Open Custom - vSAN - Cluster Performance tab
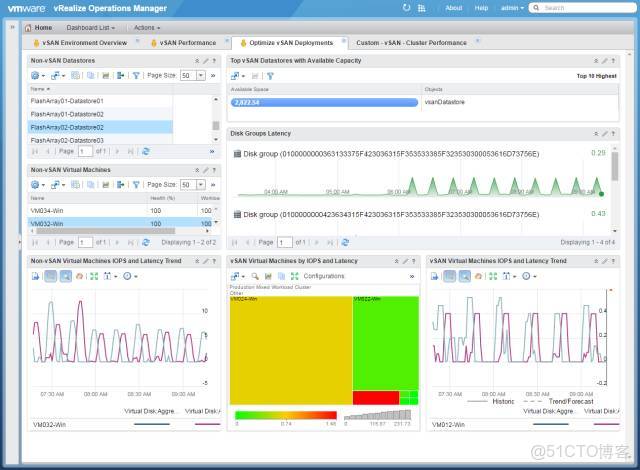The height and width of the screenshot is (470, 640). [411, 43]
